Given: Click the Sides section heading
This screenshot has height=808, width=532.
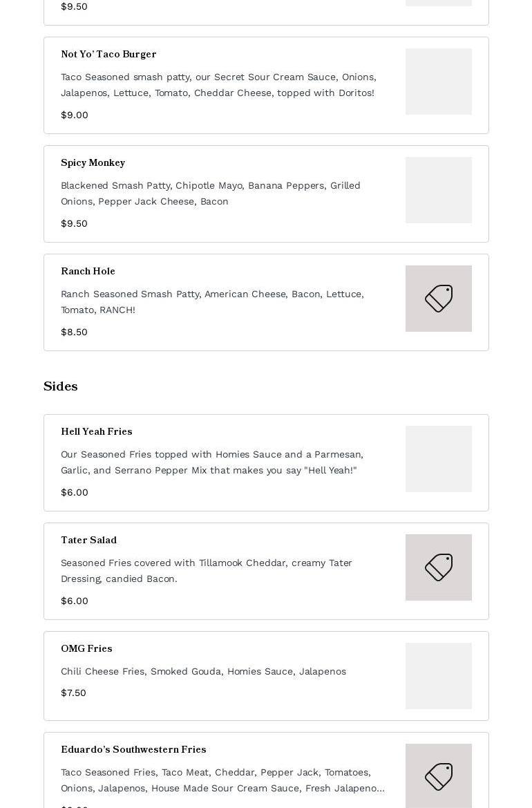Looking at the screenshot, I should click(x=61, y=386).
